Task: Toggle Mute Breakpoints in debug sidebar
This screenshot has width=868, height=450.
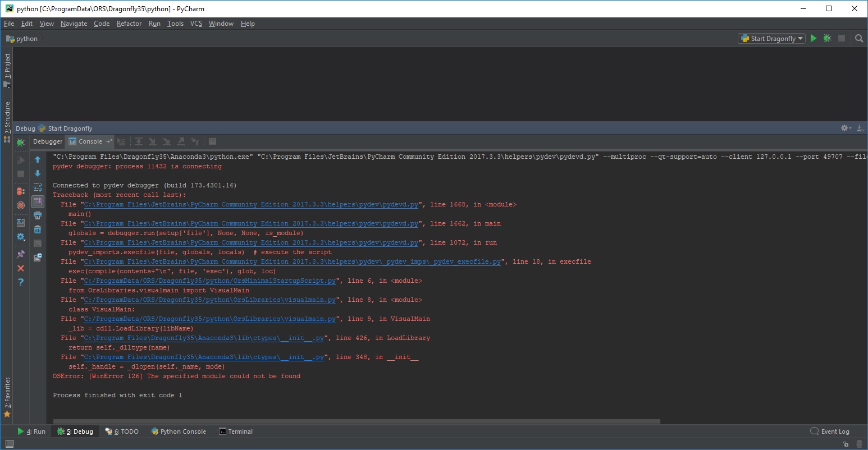Action: point(21,205)
